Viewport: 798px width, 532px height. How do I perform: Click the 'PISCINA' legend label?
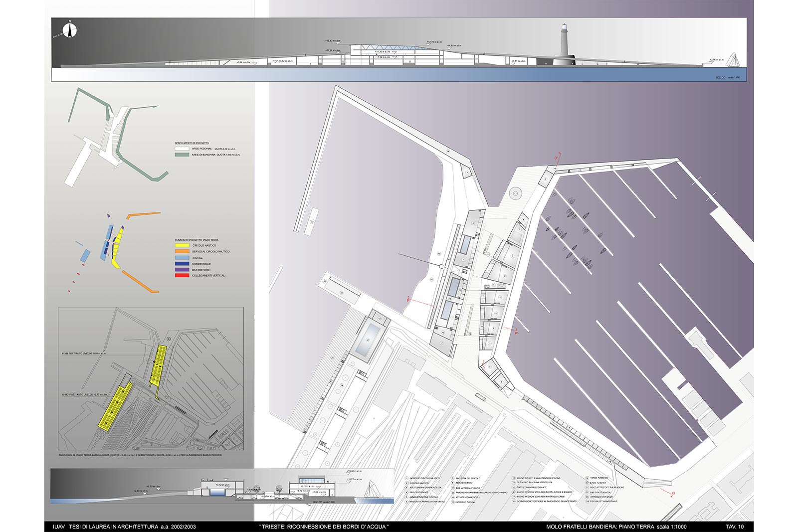[x=198, y=258]
